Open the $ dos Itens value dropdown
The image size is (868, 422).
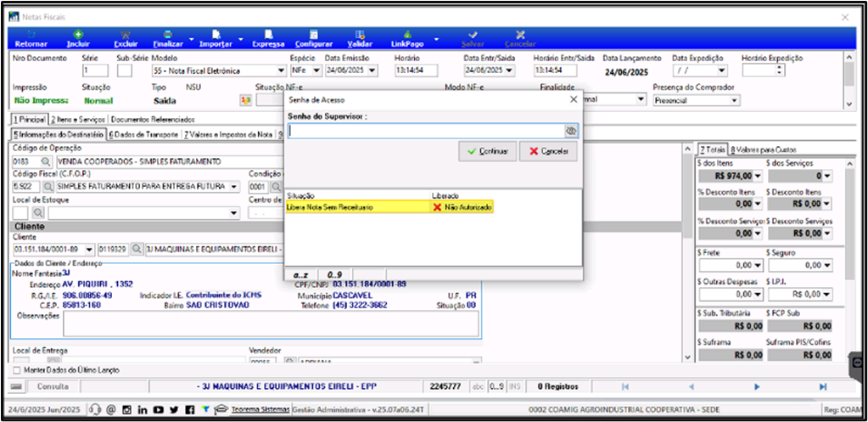pos(758,176)
